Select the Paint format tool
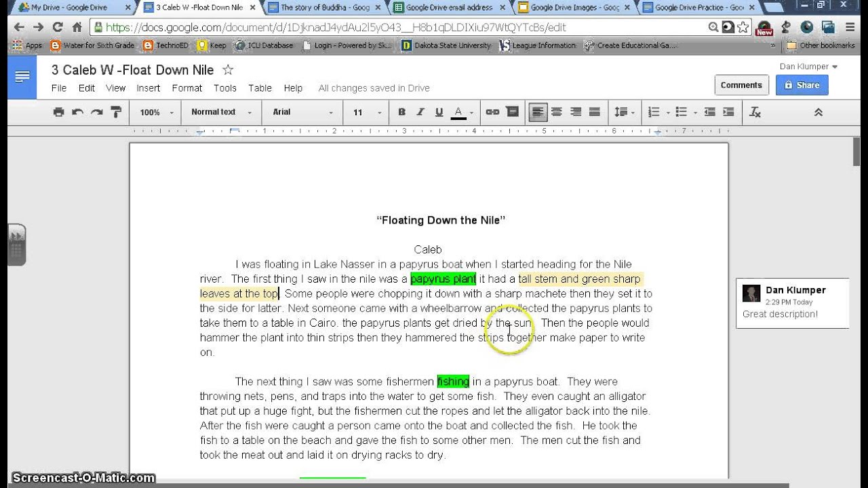The width and height of the screenshot is (868, 488). pyautogui.click(x=116, y=113)
